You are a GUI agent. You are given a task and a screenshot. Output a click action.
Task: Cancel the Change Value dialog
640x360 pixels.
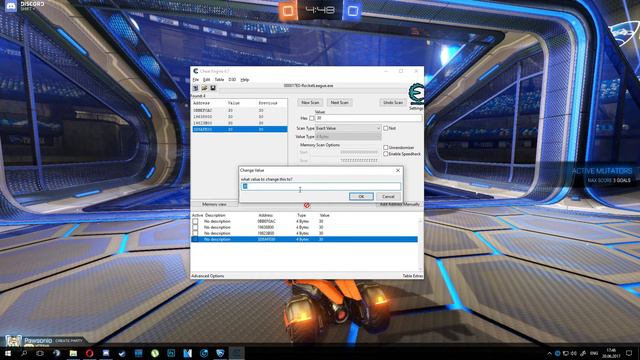388,196
